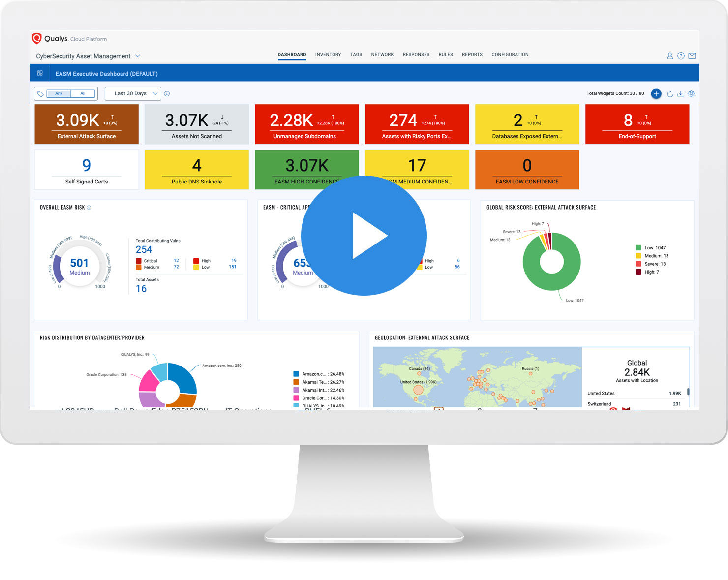Image resolution: width=728 pixels, height=580 pixels.
Task: Expand the CyberSecurity Asset Management module dropdown
Action: pyautogui.click(x=88, y=56)
